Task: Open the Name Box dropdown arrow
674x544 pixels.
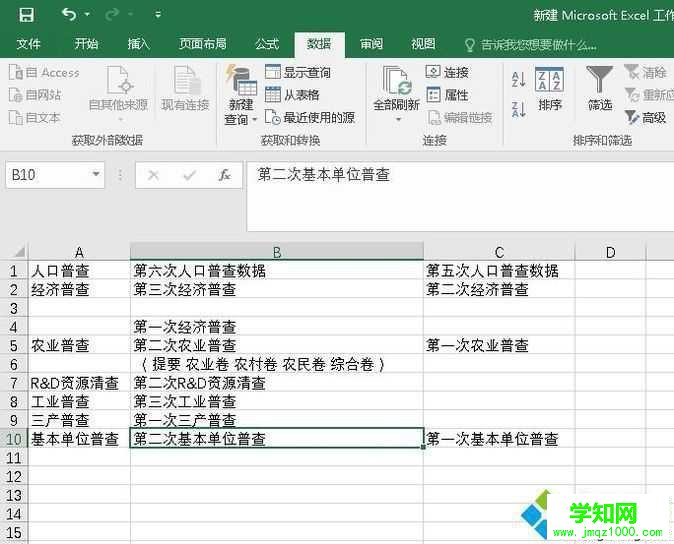Action: pyautogui.click(x=96, y=174)
